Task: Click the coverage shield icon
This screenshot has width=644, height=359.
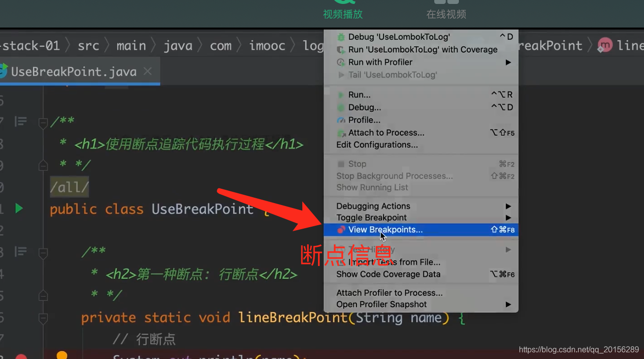Action: click(341, 50)
